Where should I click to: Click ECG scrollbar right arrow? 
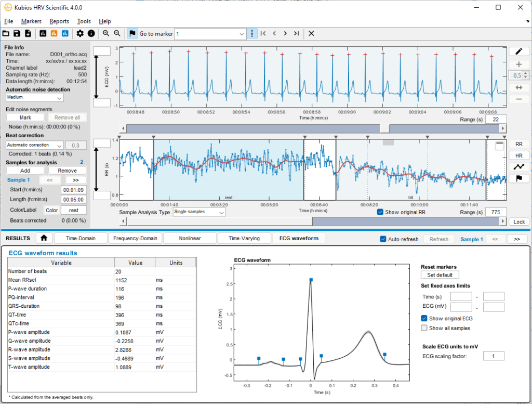click(x=503, y=128)
